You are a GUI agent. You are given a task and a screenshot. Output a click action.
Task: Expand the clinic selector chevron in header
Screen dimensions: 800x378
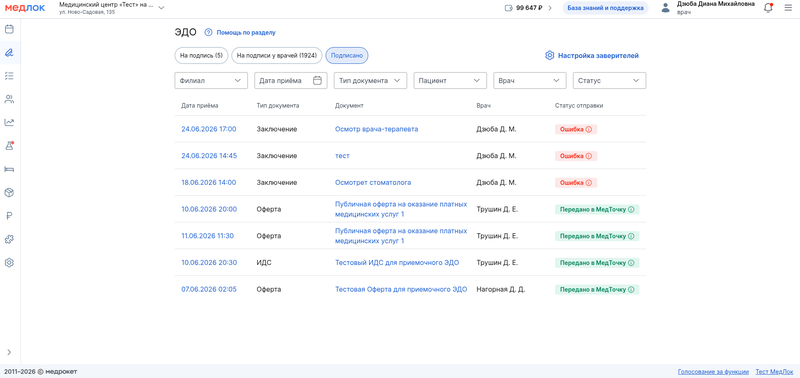pos(161,8)
